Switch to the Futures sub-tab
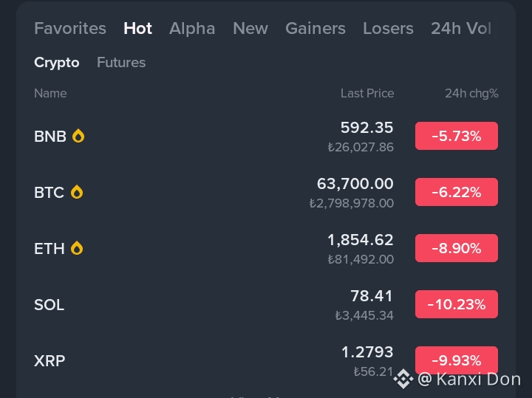The height and width of the screenshot is (398, 532). point(121,62)
